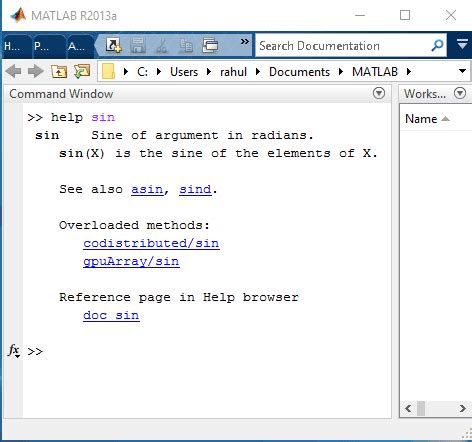Open the toolstrip minimize dropdown arrow

(x=462, y=44)
